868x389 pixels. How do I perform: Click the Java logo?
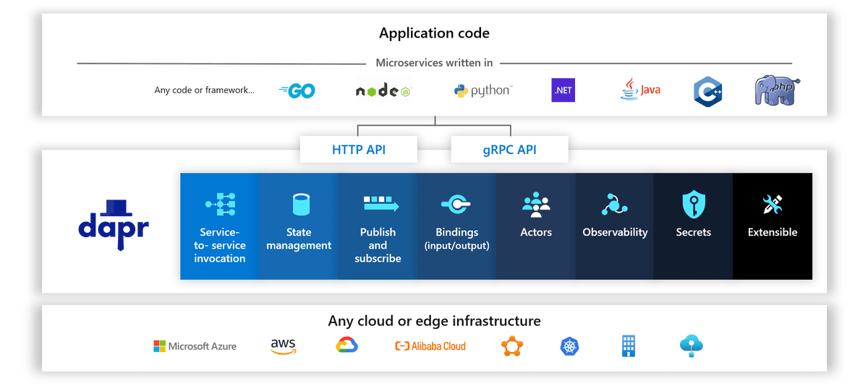pos(640,89)
